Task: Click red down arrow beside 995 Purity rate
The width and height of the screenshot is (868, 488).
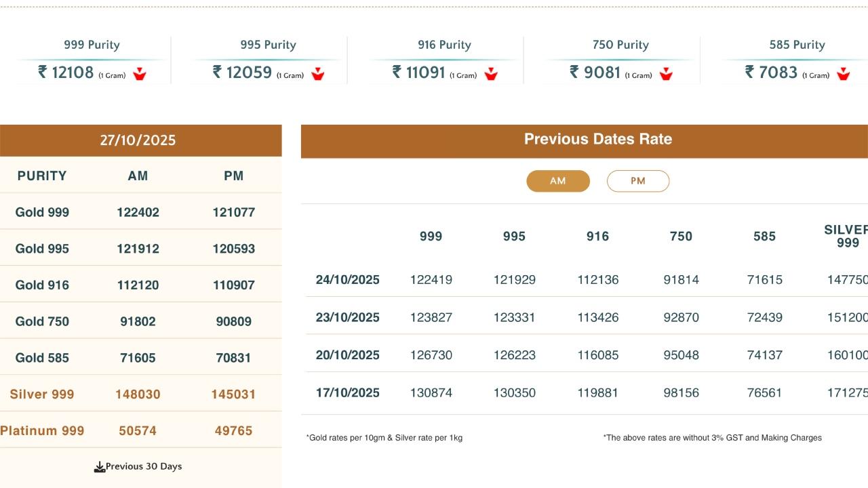Action: [x=317, y=74]
